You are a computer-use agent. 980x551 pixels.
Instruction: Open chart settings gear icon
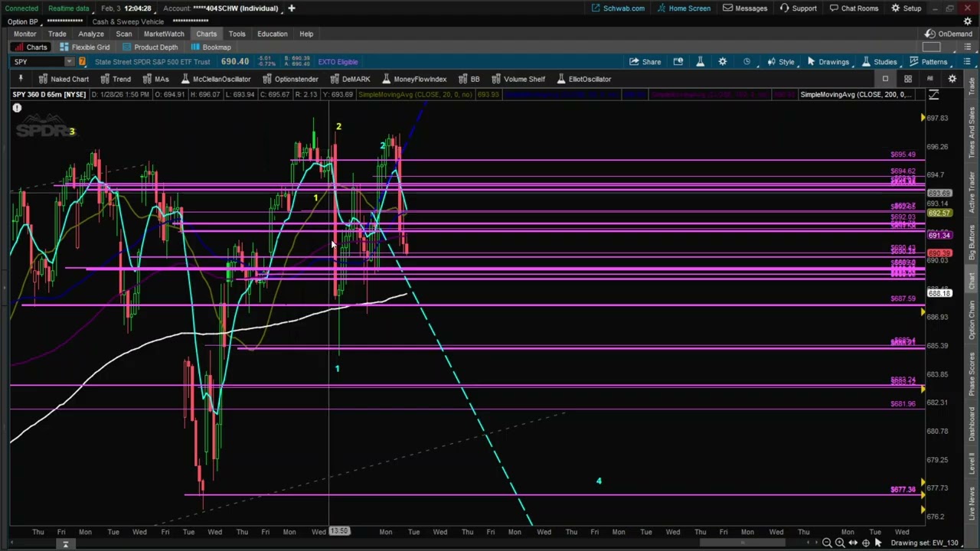click(x=722, y=62)
